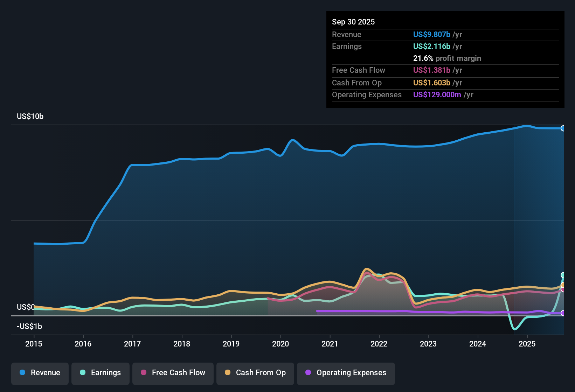Click the Earnings row label in tooltip
This screenshot has height=392, width=575.
[347, 46]
